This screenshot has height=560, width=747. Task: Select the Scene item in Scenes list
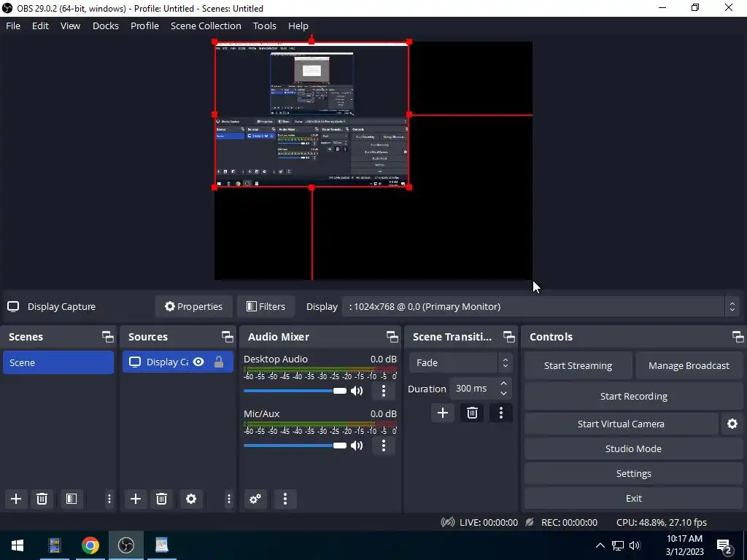[58, 362]
